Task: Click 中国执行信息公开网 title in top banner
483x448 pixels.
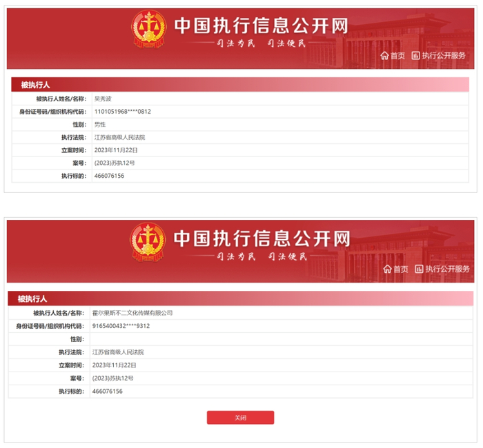Action: [x=262, y=26]
